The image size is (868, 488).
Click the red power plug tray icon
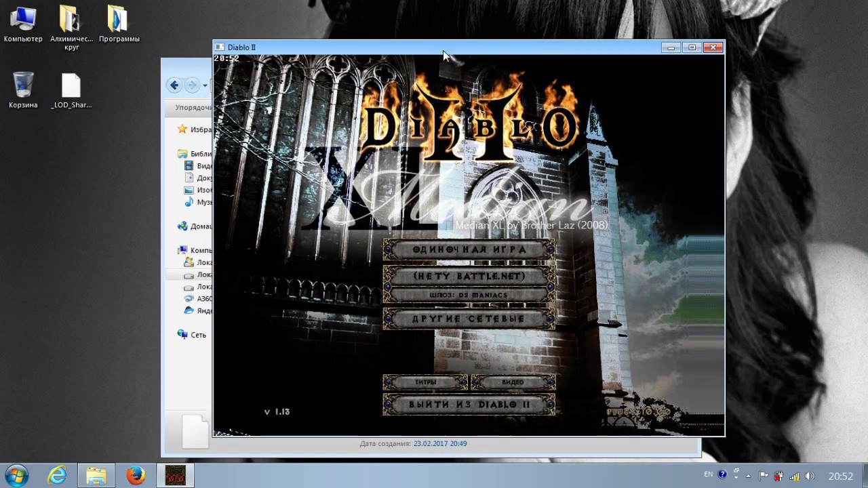pos(779,476)
